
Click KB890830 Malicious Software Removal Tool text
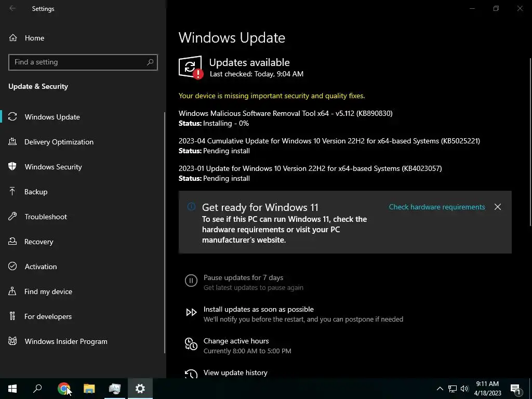286,113
